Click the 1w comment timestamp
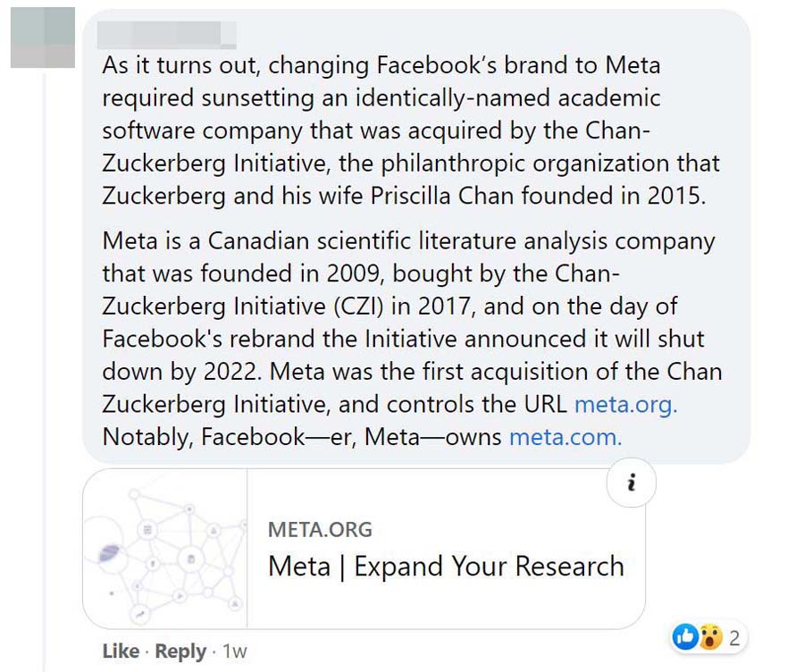804x672 pixels. pos(235,651)
